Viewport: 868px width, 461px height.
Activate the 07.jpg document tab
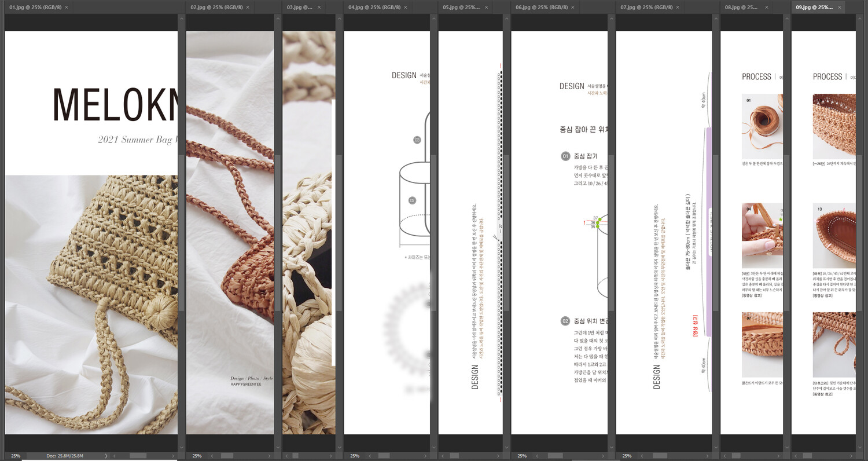[x=648, y=7]
